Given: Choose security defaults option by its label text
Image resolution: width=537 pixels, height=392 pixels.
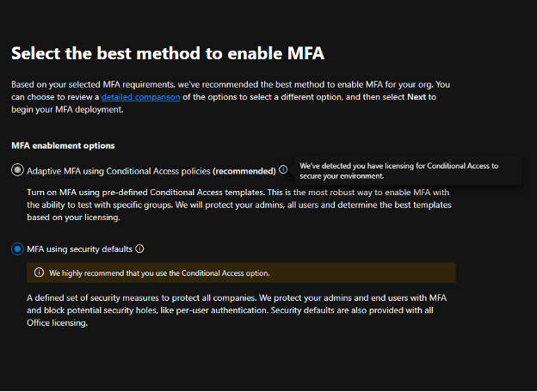Looking at the screenshot, I should (80, 248).
